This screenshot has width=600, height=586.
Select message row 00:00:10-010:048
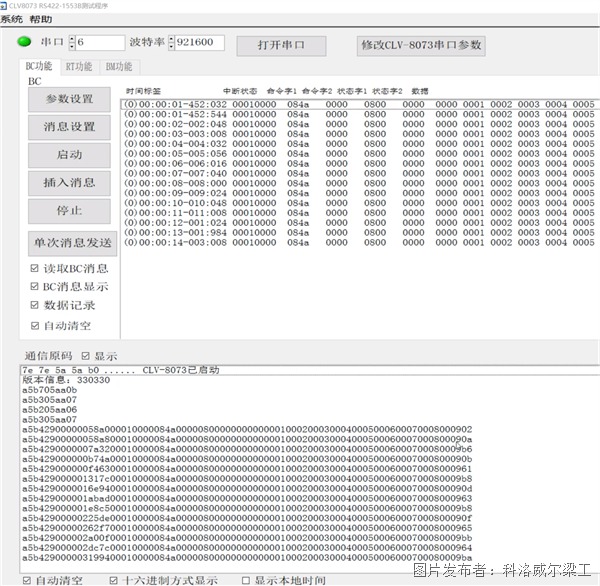(x=360, y=203)
